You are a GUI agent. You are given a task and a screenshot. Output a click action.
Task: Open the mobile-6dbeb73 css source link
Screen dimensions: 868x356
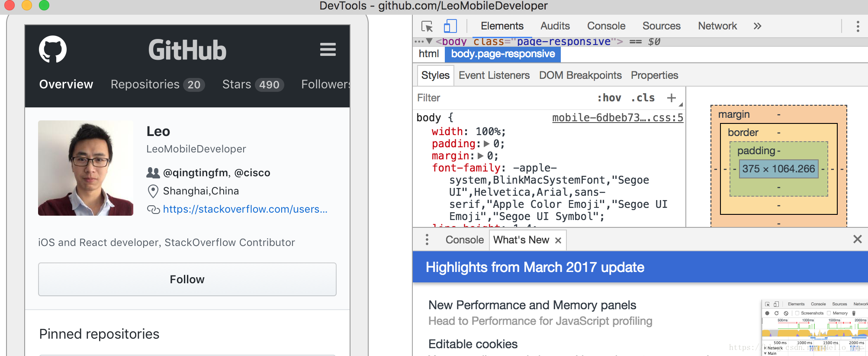[x=617, y=118]
